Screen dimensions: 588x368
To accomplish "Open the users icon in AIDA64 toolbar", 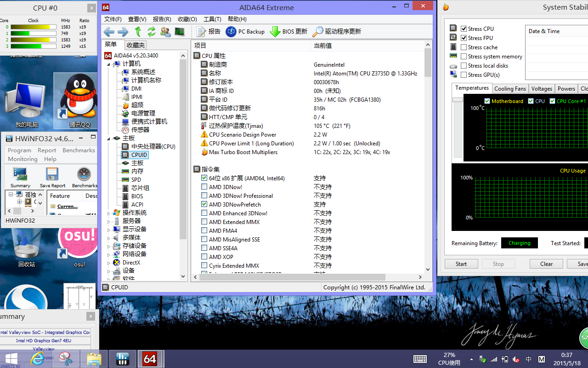I will point(165,32).
